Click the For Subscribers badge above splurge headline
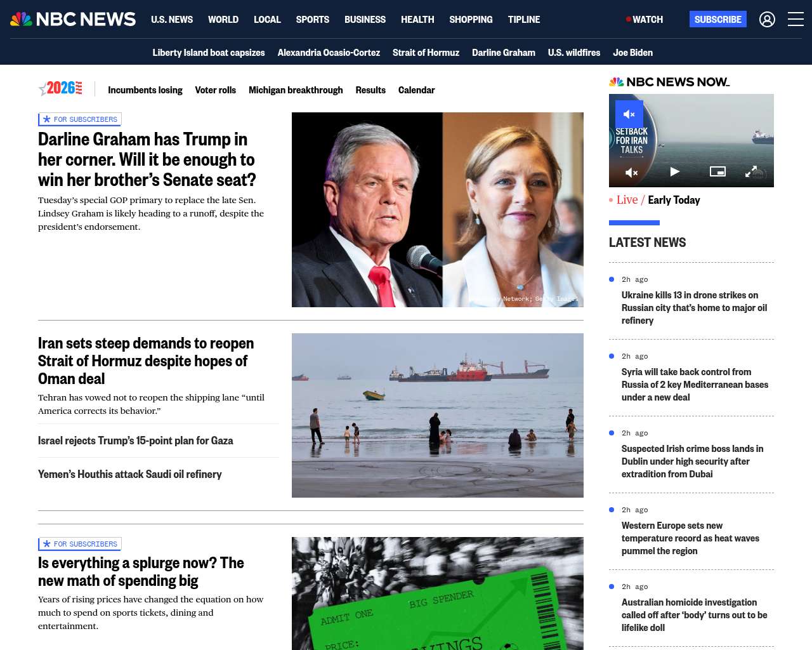 (x=80, y=544)
